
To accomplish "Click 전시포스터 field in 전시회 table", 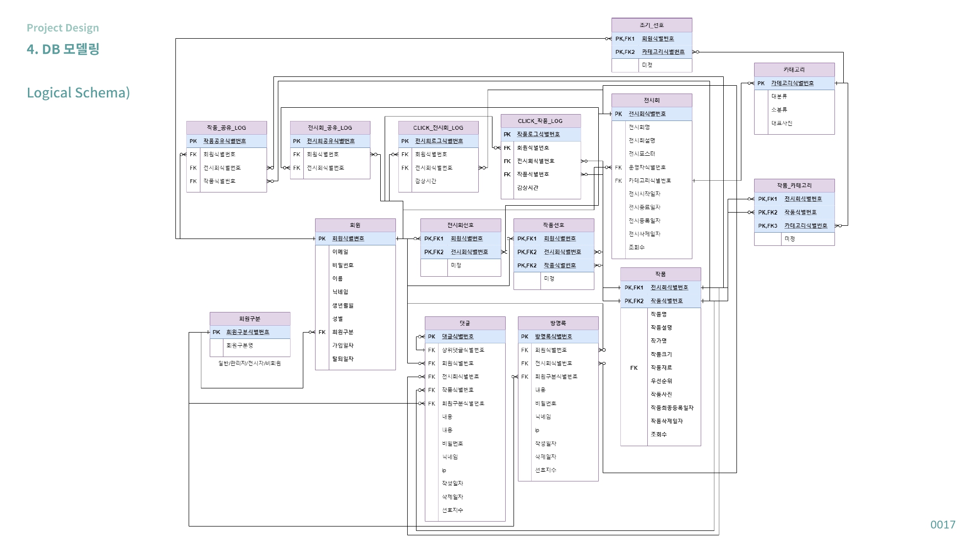I will tap(642, 154).
